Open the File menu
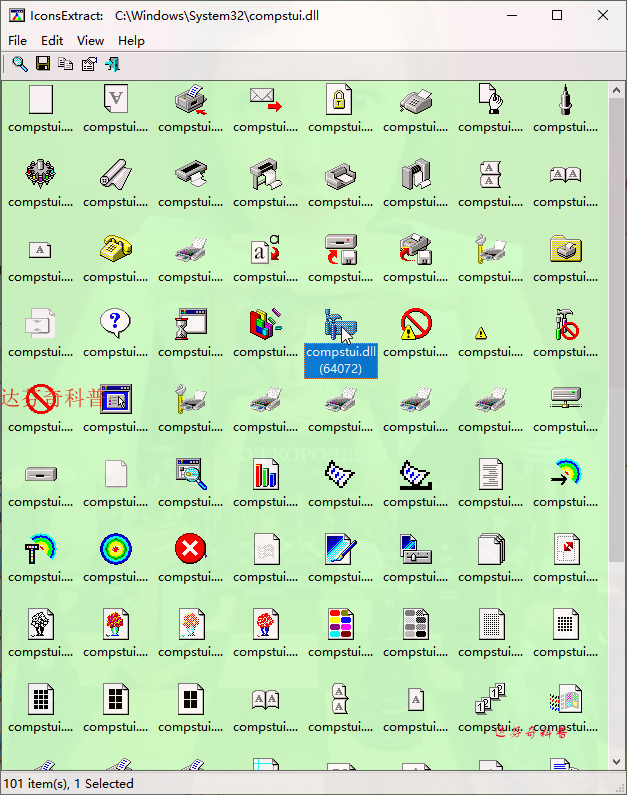Screen dimensions: 627x795 [17, 41]
